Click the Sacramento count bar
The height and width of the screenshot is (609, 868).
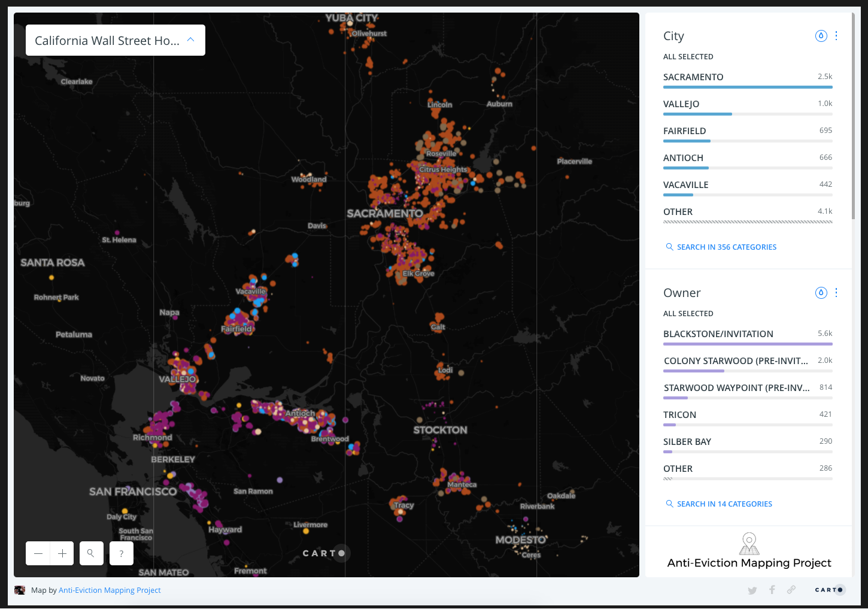coord(748,87)
